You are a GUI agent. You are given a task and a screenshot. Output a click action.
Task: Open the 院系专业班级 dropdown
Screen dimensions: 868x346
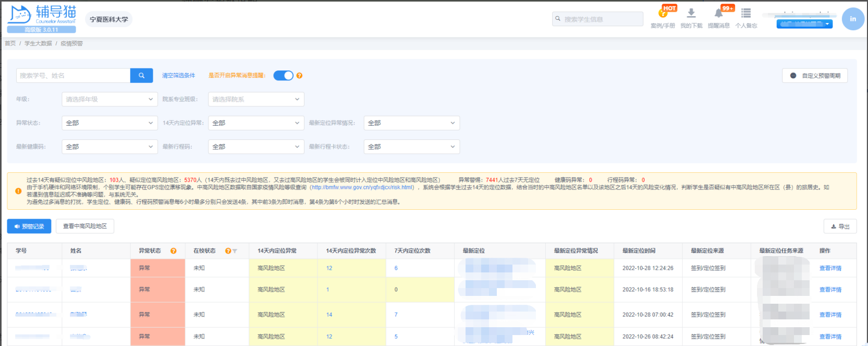pyautogui.click(x=256, y=99)
